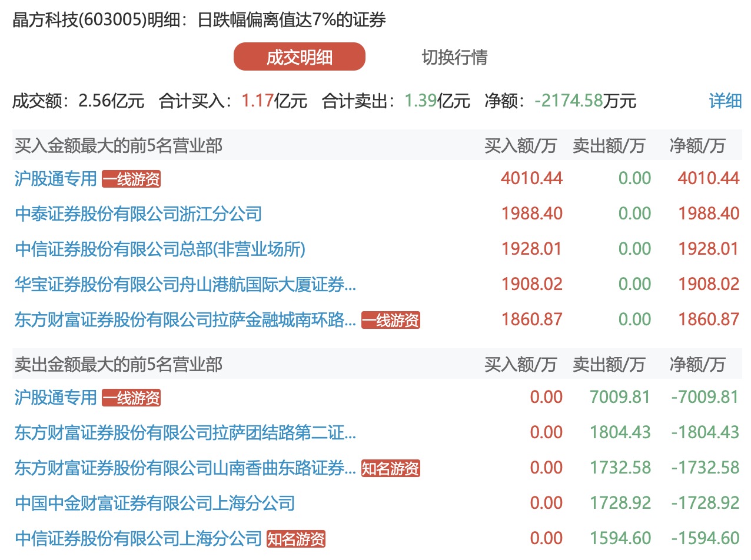Click the 买入金额最大的前5名营业部 header
Viewport: 751px width, 560px height.
pos(118,145)
